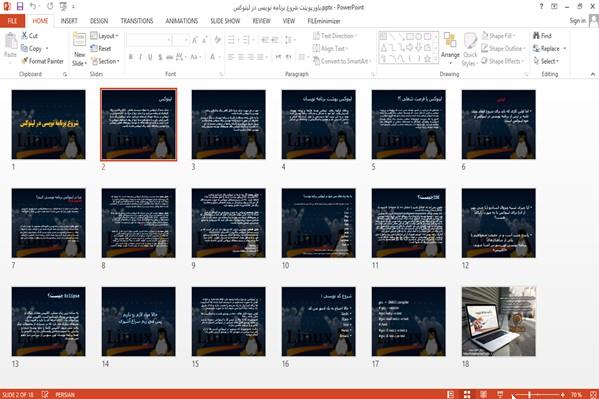Image resolution: width=599 pixels, height=399 pixels.
Task: Open the FILE menu
Action: coord(12,21)
